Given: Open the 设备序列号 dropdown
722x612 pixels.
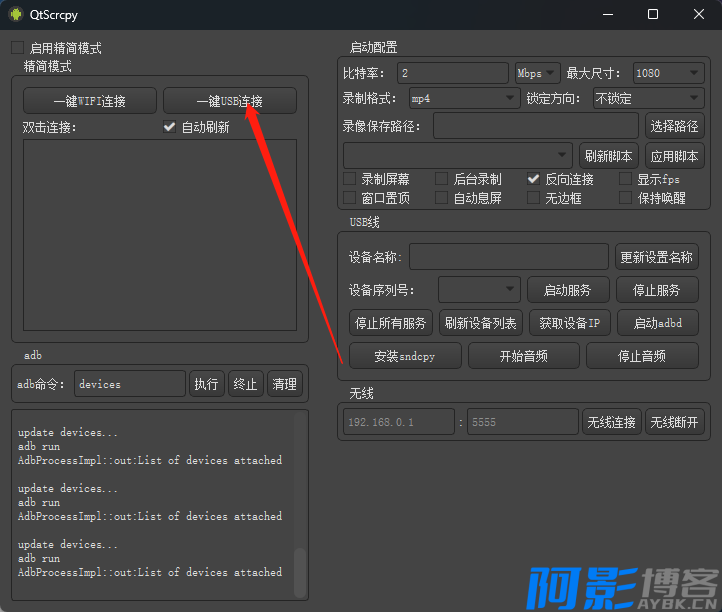Looking at the screenshot, I should (x=479, y=290).
